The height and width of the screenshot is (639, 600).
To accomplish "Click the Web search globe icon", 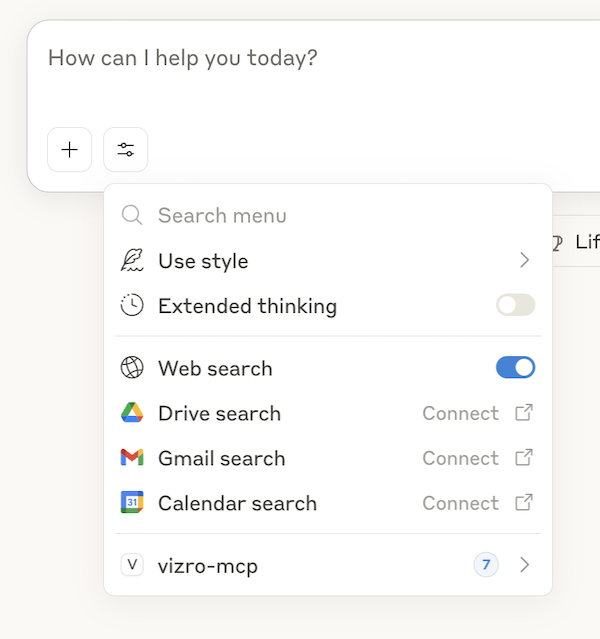I will pyautogui.click(x=132, y=368).
